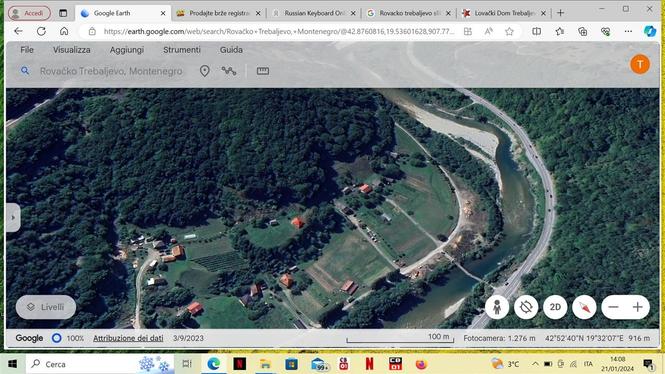Open Task View on the taskbar
This screenshot has height=374, width=665.
[187, 364]
